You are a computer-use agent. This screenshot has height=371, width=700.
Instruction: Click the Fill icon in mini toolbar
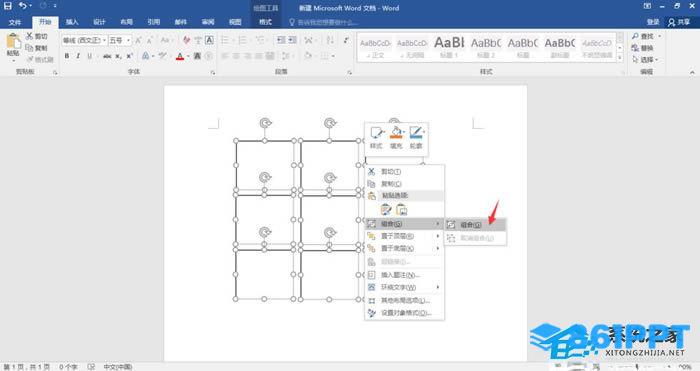point(396,137)
